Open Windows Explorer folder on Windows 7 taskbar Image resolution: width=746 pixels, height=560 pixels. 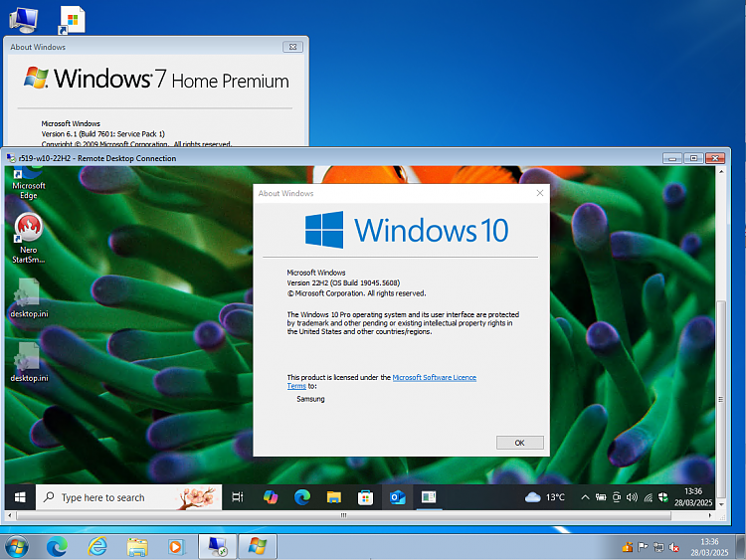click(137, 547)
